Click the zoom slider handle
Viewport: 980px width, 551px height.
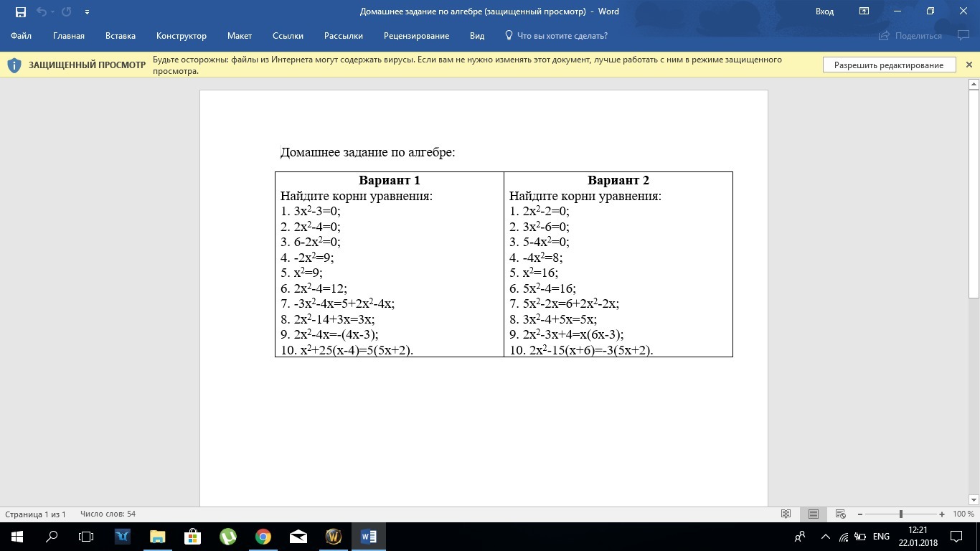point(901,514)
